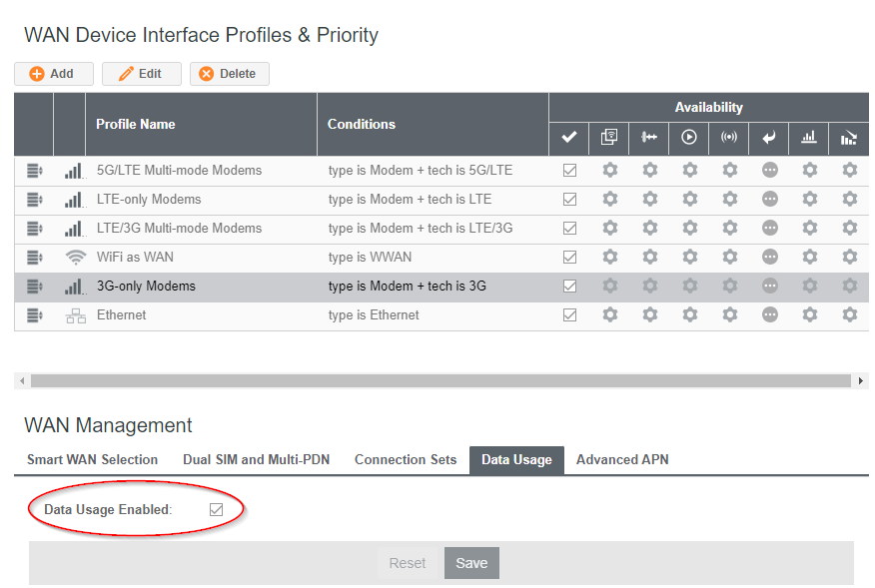Click the Edit button

(x=142, y=74)
